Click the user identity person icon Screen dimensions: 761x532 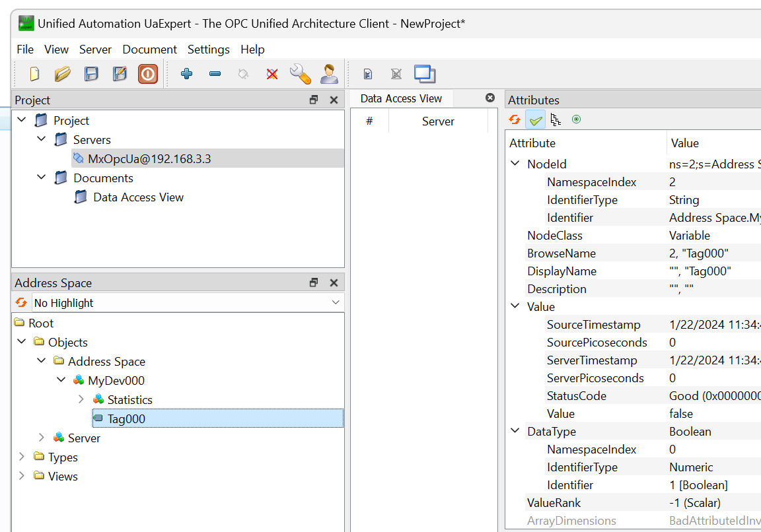coord(330,74)
